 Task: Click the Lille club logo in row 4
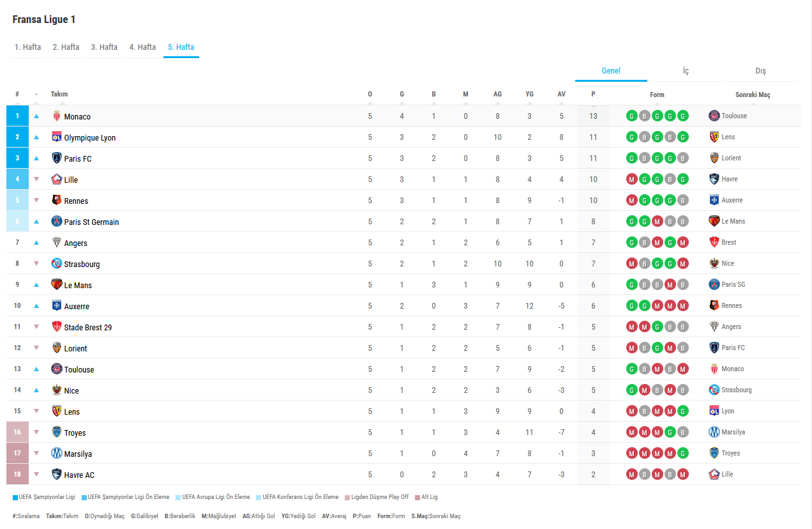pyautogui.click(x=57, y=180)
